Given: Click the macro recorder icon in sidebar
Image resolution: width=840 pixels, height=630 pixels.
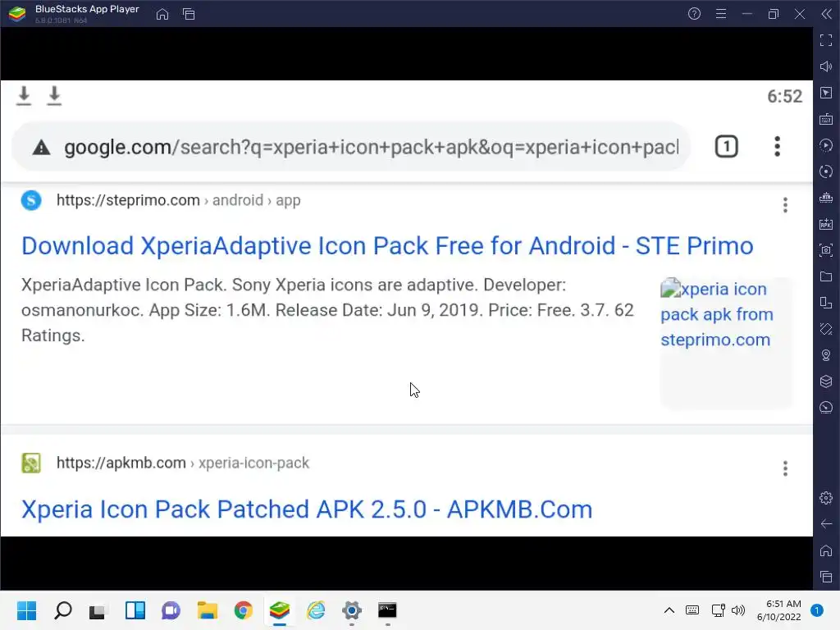Looking at the screenshot, I should pos(826,145).
